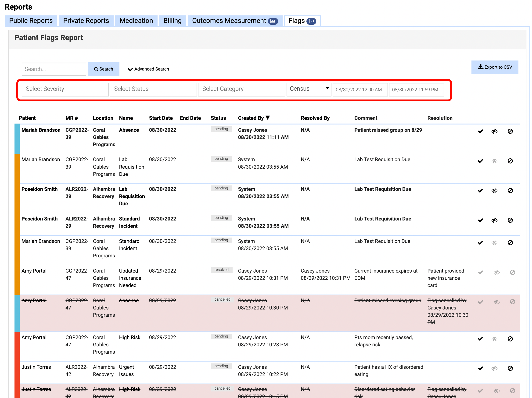Cancel Poseidon Smith Lab Requisition Due flag

510,191
